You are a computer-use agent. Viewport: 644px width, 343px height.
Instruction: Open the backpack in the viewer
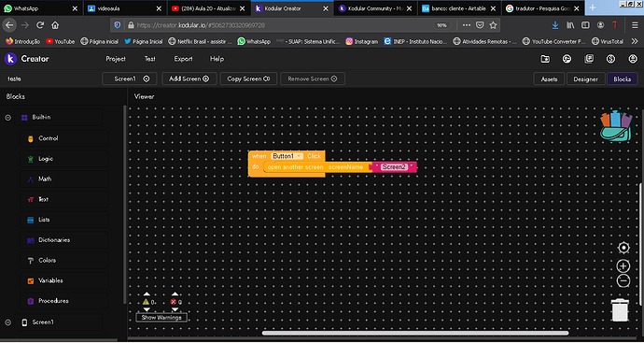tap(616, 126)
